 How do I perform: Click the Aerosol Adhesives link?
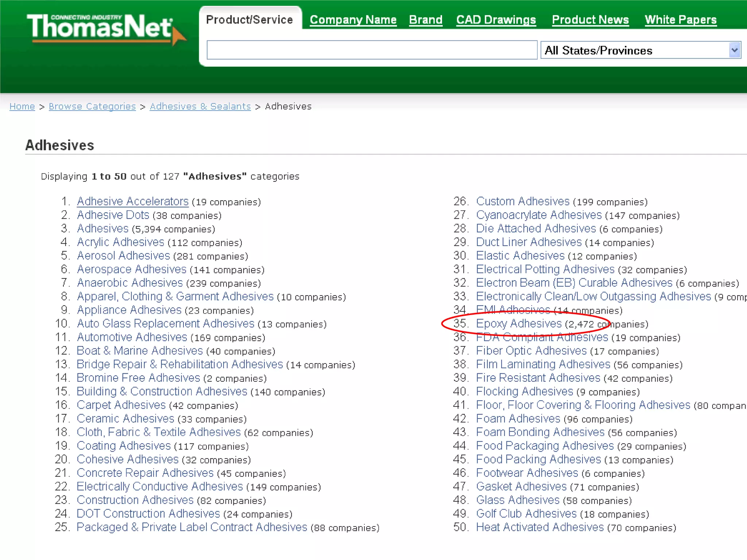(x=123, y=256)
